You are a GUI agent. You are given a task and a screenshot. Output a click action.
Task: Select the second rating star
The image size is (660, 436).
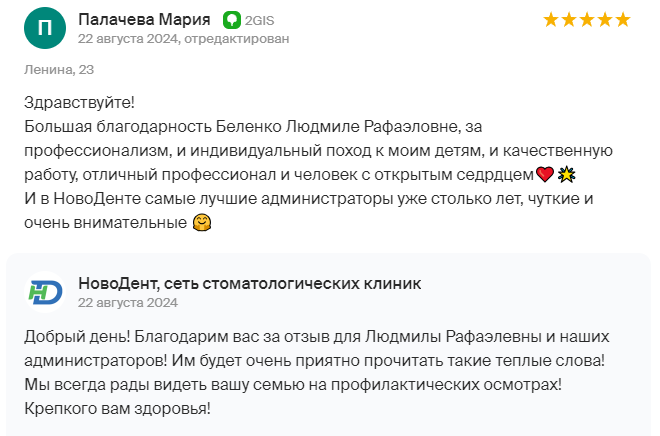pos(569,20)
